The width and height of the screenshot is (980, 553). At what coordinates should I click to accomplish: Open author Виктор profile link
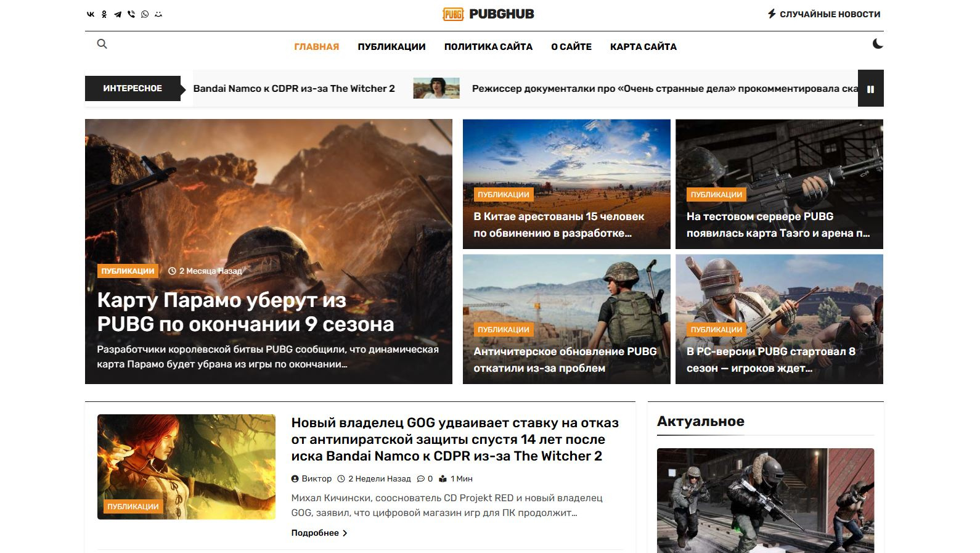tap(311, 479)
